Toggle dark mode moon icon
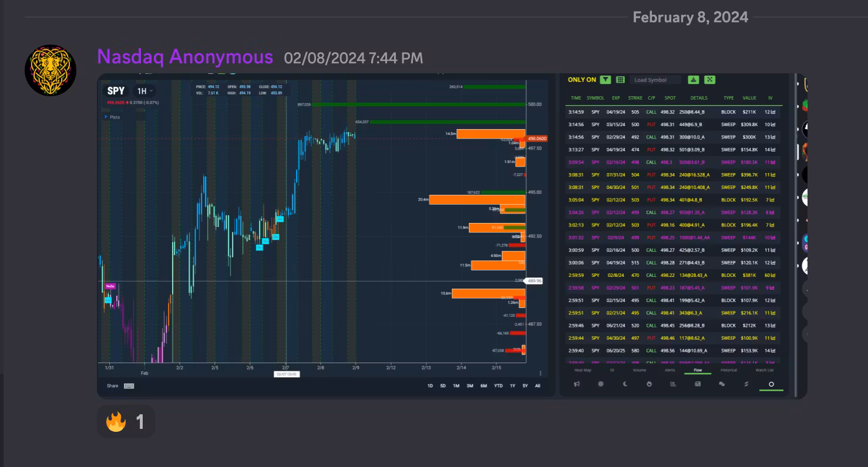The image size is (868, 467). point(625,384)
